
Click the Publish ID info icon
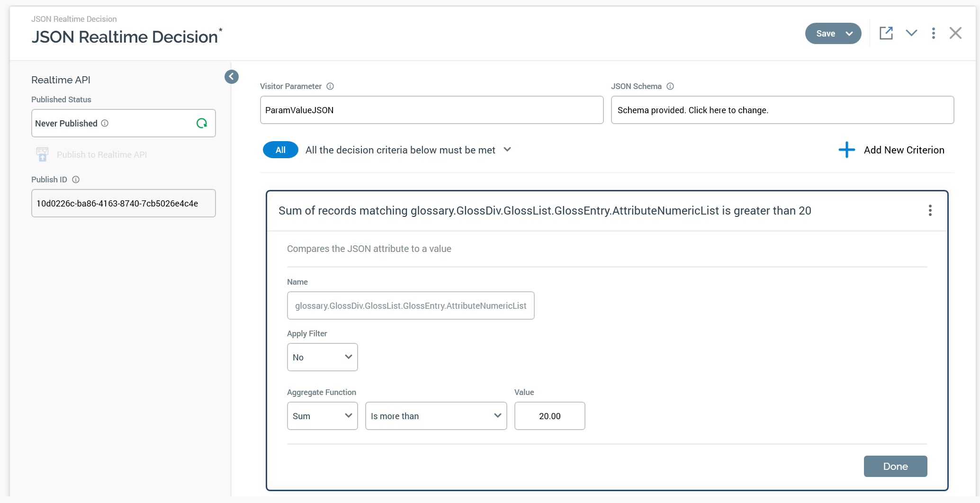point(76,180)
